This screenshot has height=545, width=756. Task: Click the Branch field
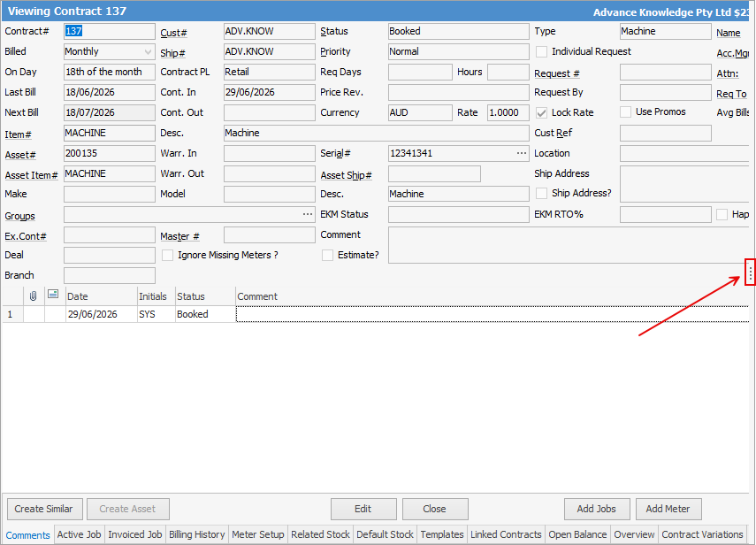click(x=110, y=275)
